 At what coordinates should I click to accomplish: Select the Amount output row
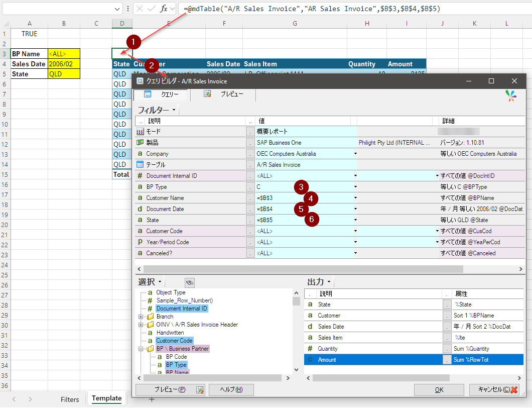(414, 360)
